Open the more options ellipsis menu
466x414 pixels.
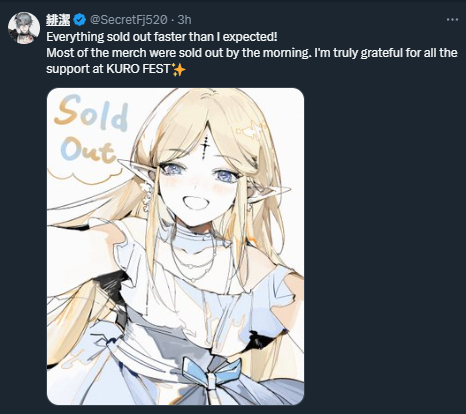pyautogui.click(x=452, y=20)
